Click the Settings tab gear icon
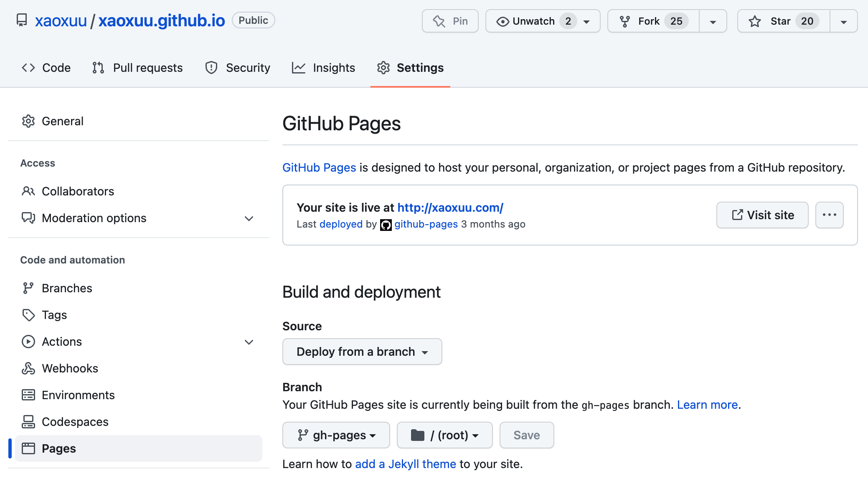 coord(383,68)
